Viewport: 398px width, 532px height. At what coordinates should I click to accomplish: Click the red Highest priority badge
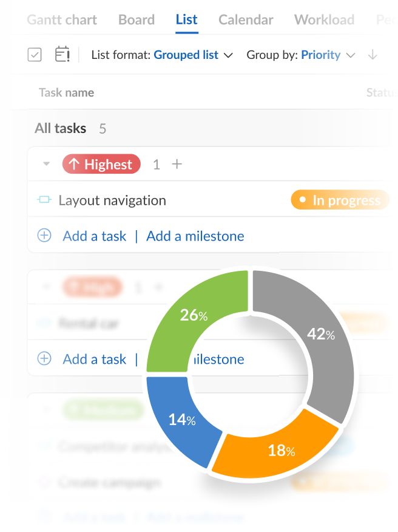click(x=101, y=164)
